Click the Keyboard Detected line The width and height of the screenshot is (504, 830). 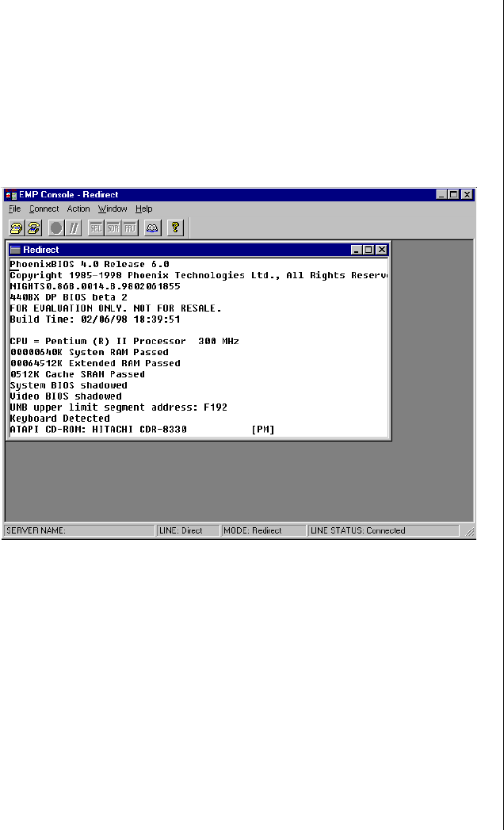[59, 419]
